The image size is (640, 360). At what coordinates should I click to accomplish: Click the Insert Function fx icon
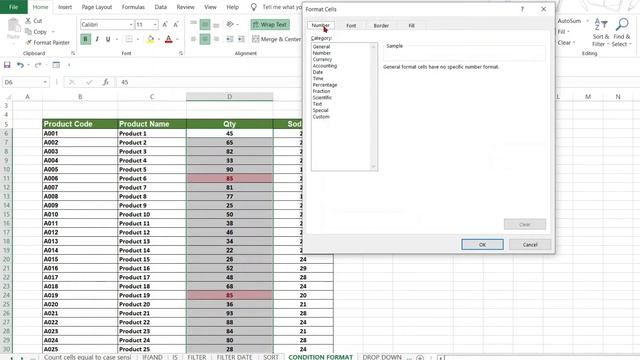pyautogui.click(x=105, y=82)
